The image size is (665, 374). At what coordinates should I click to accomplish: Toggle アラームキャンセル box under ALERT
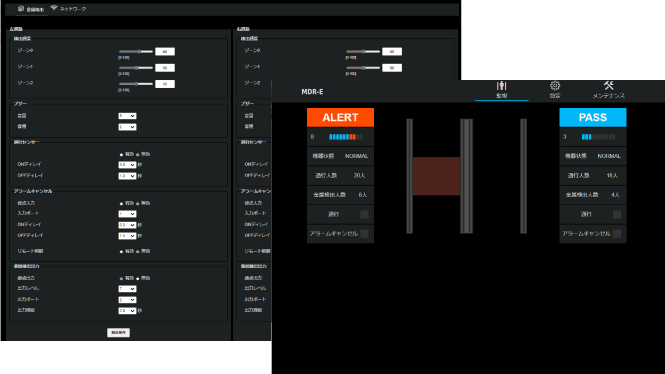coord(364,234)
